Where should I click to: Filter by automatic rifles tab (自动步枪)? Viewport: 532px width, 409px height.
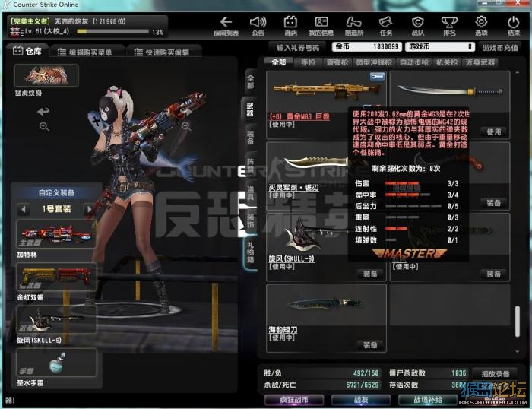click(x=414, y=62)
